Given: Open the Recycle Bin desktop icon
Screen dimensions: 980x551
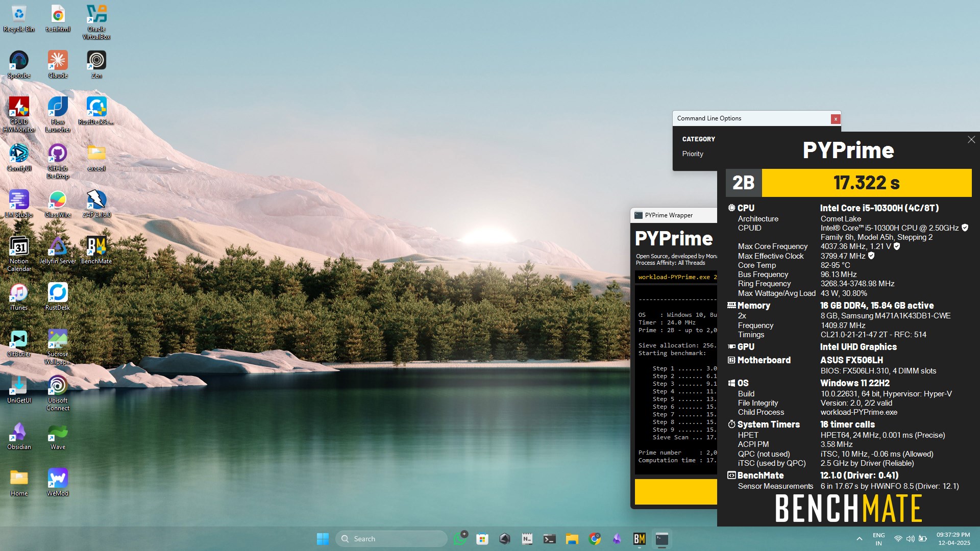Looking at the screenshot, I should coord(19,19).
